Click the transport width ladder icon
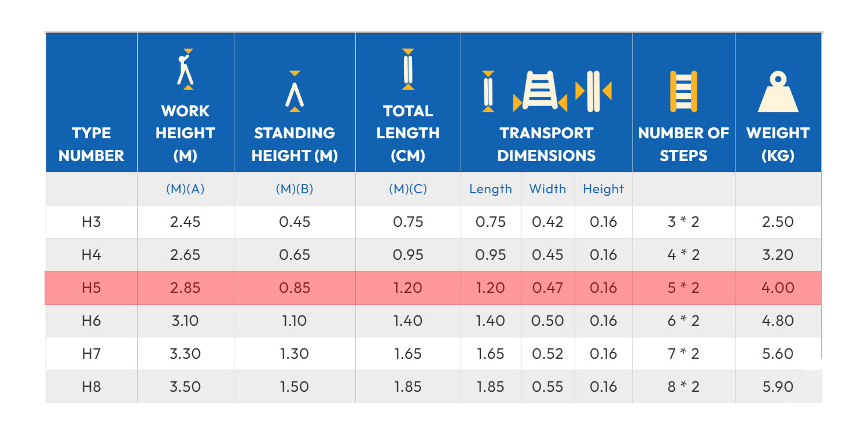This screenshot has width=868, height=434. click(x=540, y=91)
